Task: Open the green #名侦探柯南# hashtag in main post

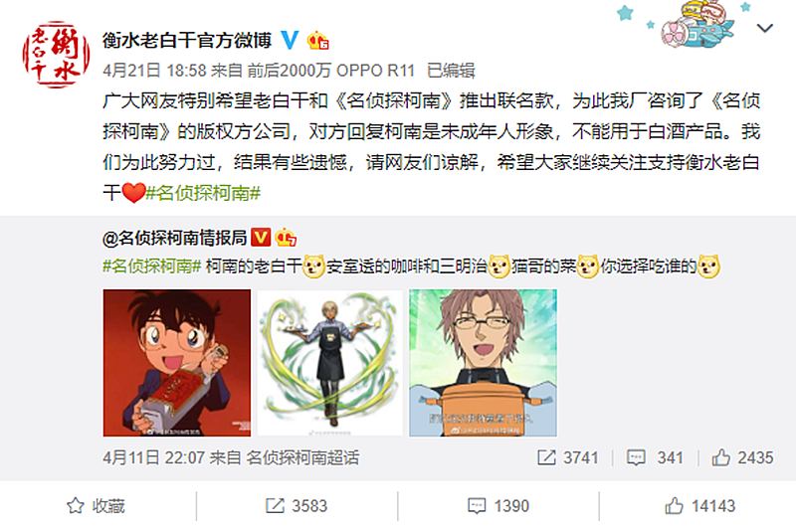Action: coord(203,193)
